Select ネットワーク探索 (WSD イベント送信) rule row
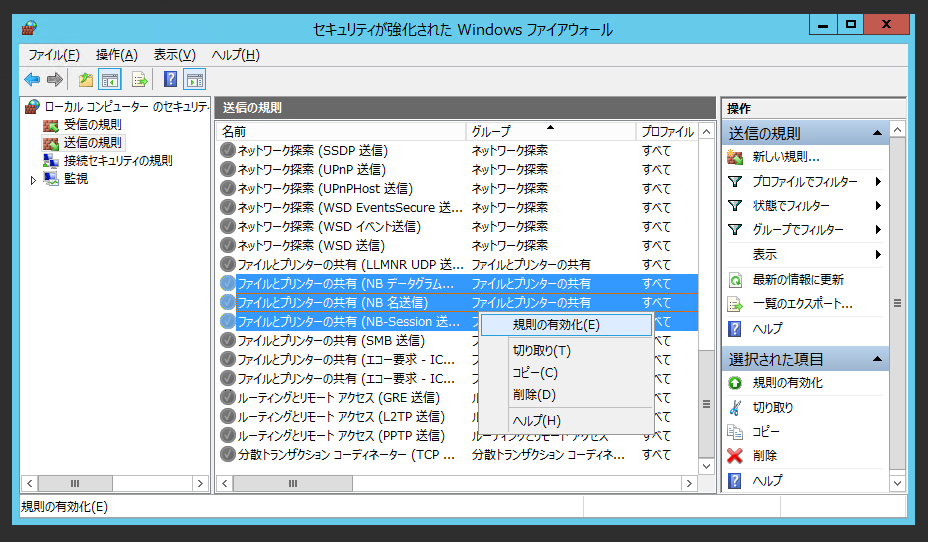This screenshot has height=542, width=928. (457, 227)
